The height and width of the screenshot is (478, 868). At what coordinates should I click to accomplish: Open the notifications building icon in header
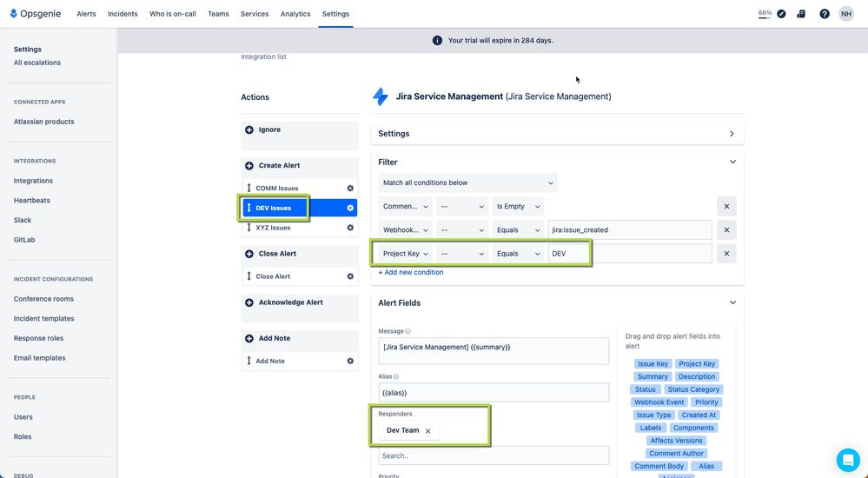coord(801,14)
